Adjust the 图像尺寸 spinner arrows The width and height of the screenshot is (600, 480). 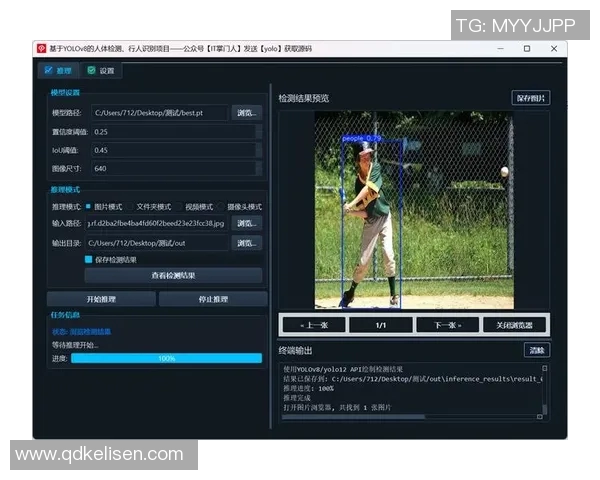click(260, 169)
